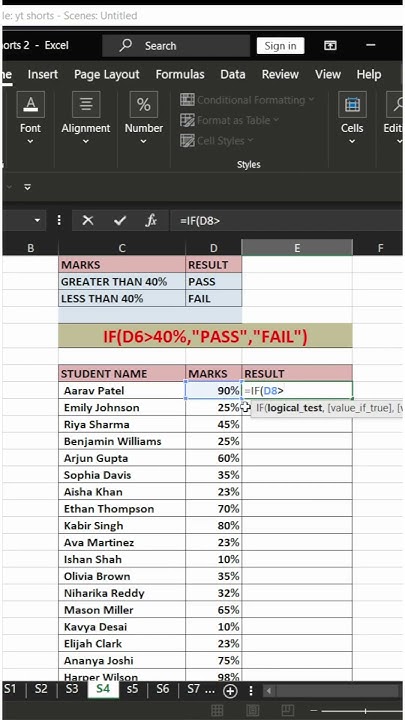Switch to Normal view in status bar
The height and width of the screenshot is (720, 405).
[x=217, y=710]
